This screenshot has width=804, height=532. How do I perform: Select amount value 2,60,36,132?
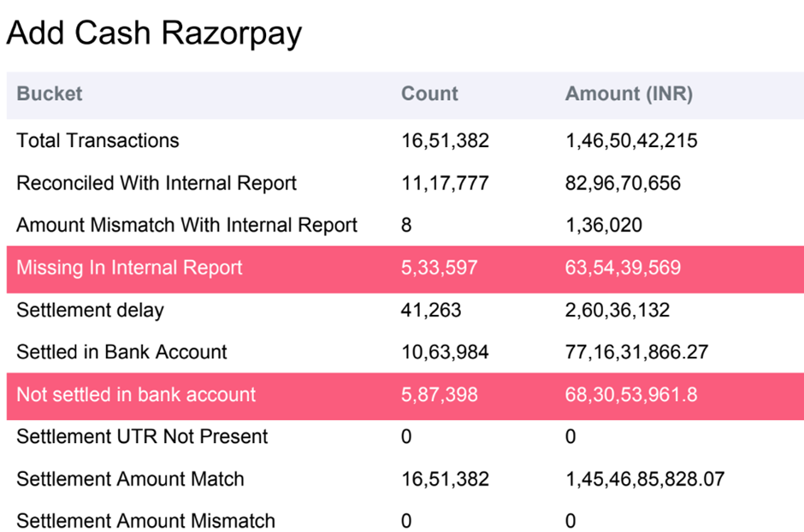pyautogui.click(x=618, y=310)
